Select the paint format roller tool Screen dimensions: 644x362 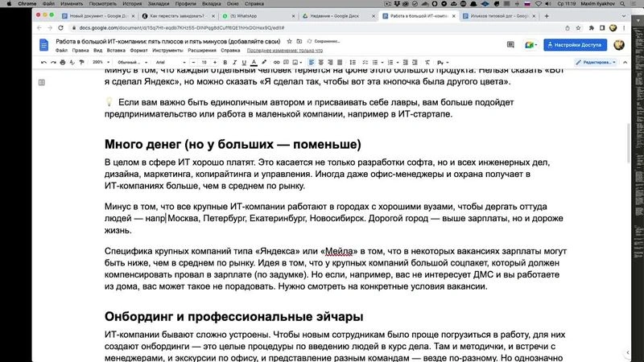click(x=81, y=63)
